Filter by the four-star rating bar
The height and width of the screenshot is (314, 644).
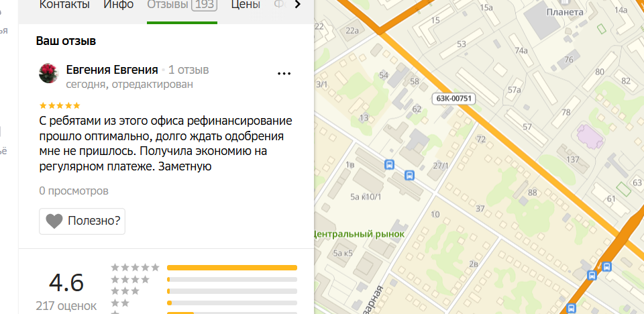[x=231, y=280]
